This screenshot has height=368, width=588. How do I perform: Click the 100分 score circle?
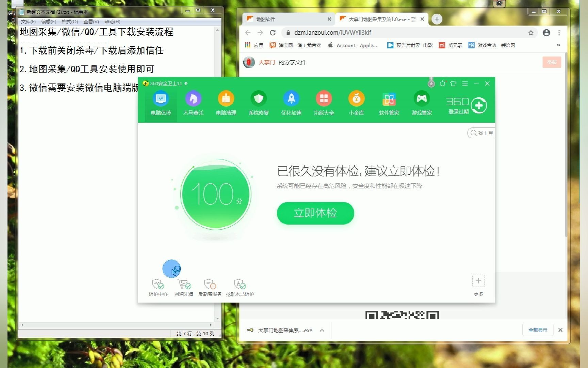tap(216, 194)
